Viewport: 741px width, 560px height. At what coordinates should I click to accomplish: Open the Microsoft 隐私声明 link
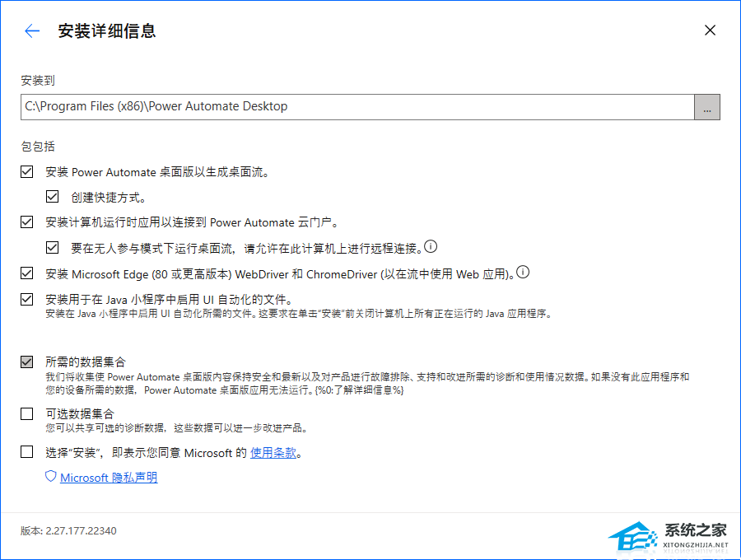pos(109,478)
